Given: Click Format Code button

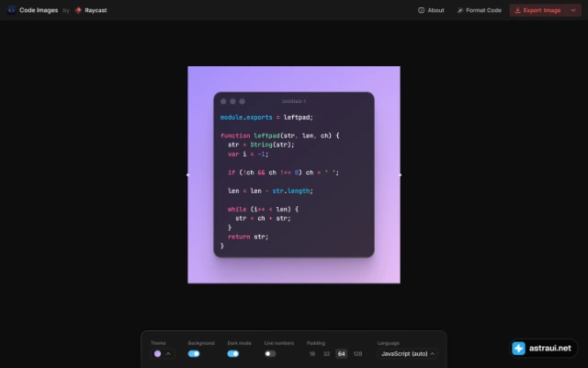Looking at the screenshot, I should point(480,10).
